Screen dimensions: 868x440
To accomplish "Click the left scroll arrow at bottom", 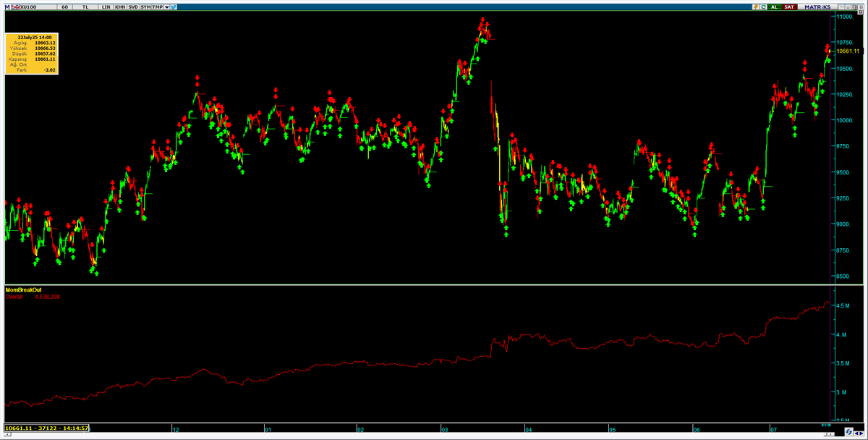I will pos(856,433).
